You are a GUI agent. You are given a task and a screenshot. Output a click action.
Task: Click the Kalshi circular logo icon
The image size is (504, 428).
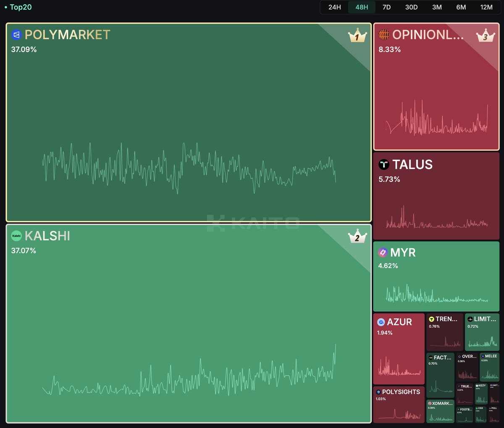point(16,236)
